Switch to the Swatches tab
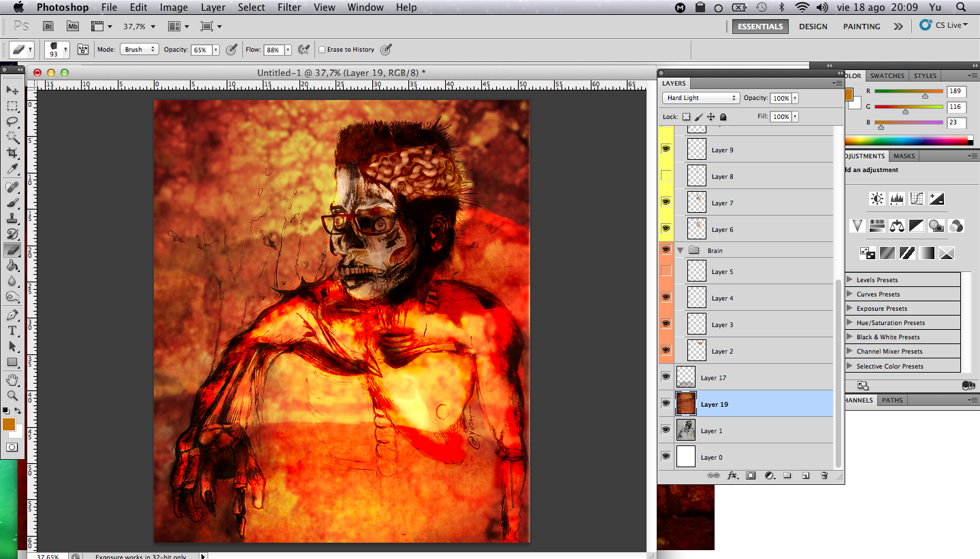Image resolution: width=980 pixels, height=559 pixels. pyautogui.click(x=887, y=75)
